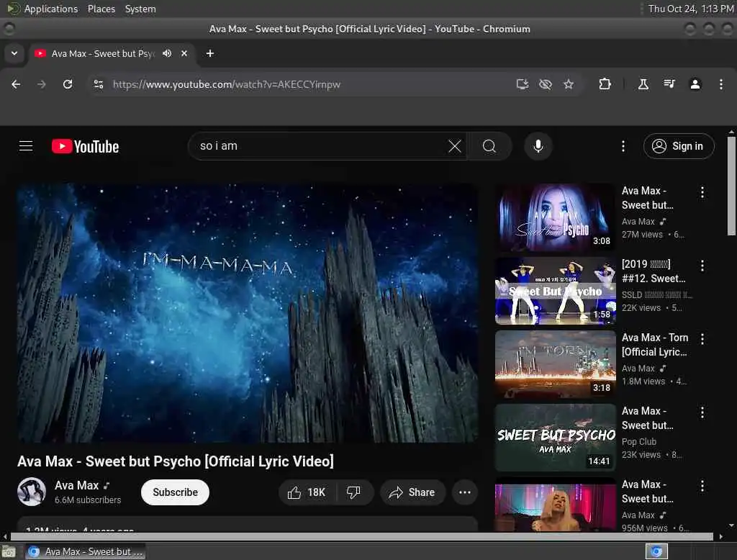Like the video with thumbs-up 18K
Viewport: 737px width, 560px height.
307,492
